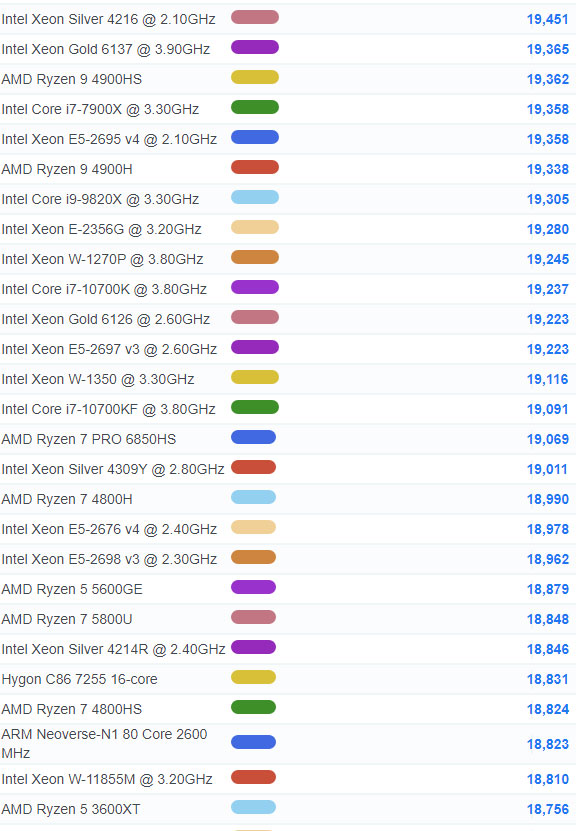Click the blue bar for Ryzen 7 PRO 6850HS
576x831 pixels.
(253, 437)
